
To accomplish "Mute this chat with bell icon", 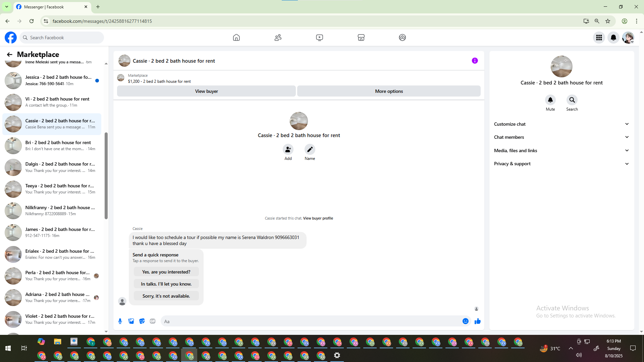I will coord(550,100).
